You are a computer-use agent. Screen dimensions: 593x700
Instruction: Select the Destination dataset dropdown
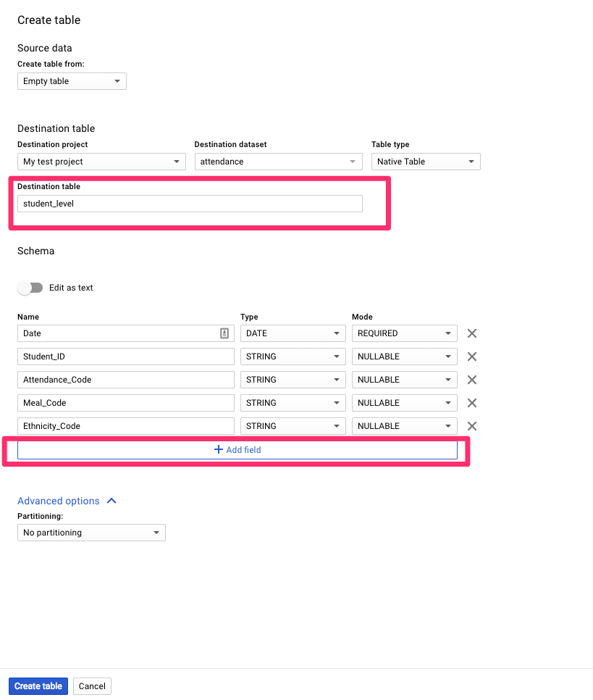pyautogui.click(x=278, y=162)
